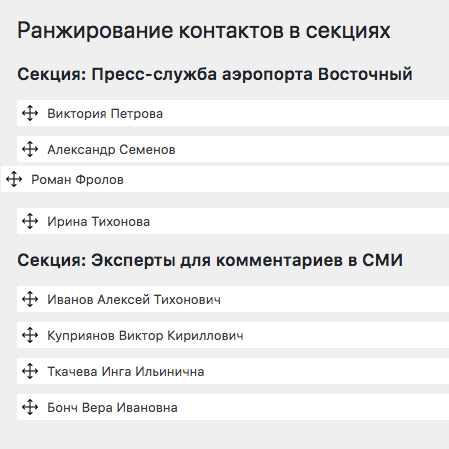Click the move handle beside Роман Фролов
Screen dimensions: 449x449
tap(14, 179)
